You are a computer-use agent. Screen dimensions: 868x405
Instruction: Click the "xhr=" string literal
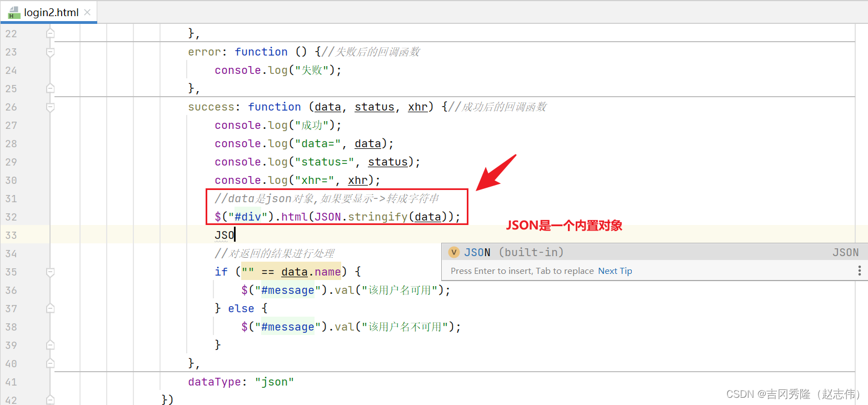[315, 181]
